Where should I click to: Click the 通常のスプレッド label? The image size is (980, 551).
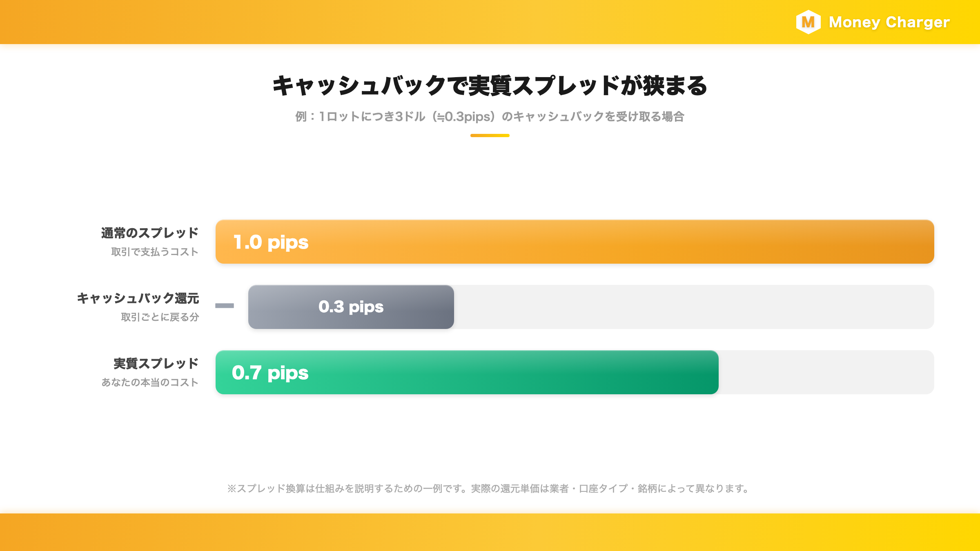pyautogui.click(x=150, y=233)
